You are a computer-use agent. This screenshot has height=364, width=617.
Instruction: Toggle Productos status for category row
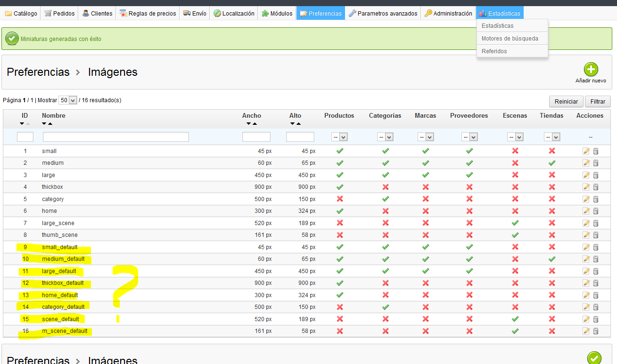[x=339, y=199]
